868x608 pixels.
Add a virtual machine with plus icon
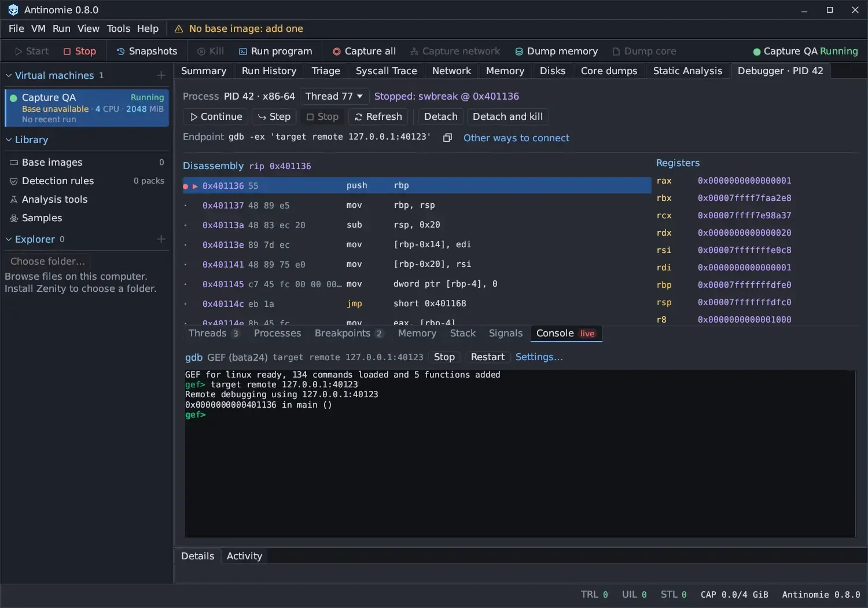(161, 75)
